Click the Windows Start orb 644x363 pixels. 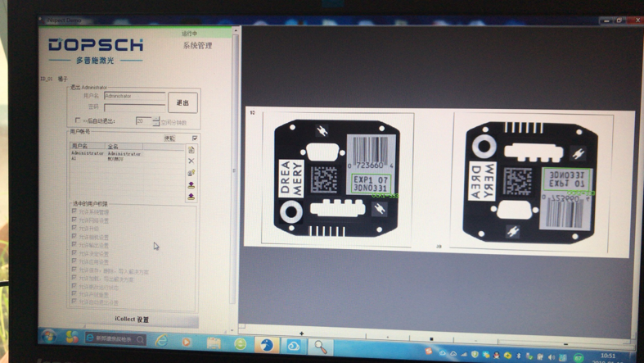(x=48, y=338)
